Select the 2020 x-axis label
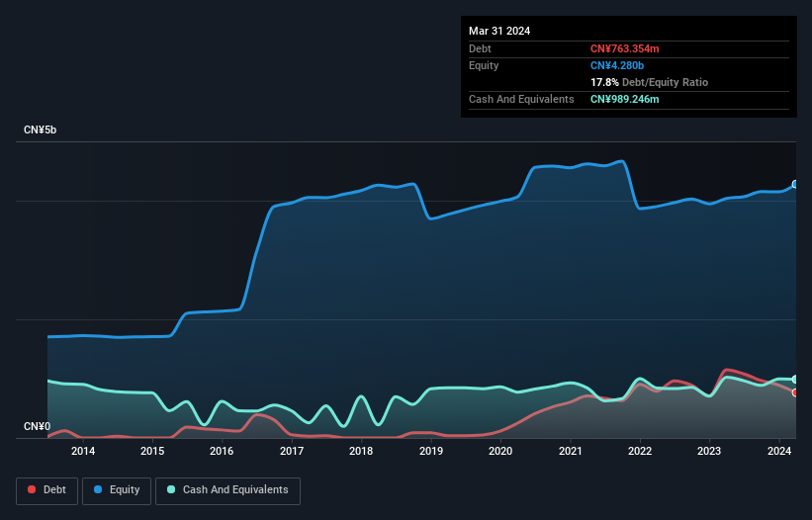 point(500,452)
